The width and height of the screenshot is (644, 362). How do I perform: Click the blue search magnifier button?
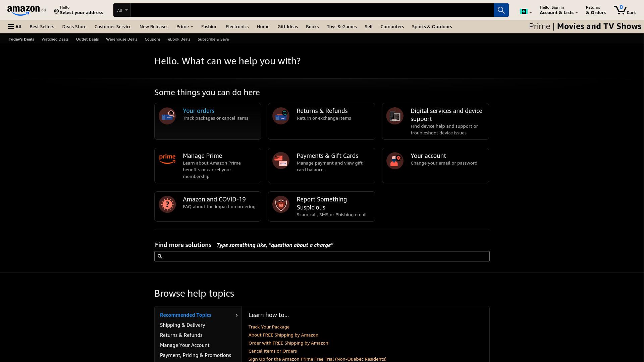coord(501,10)
